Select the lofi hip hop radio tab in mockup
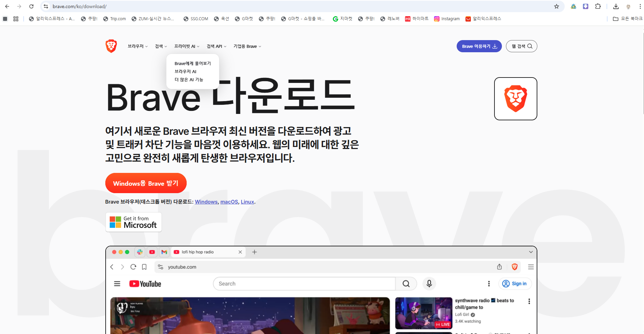The image size is (644, 334). (x=208, y=252)
